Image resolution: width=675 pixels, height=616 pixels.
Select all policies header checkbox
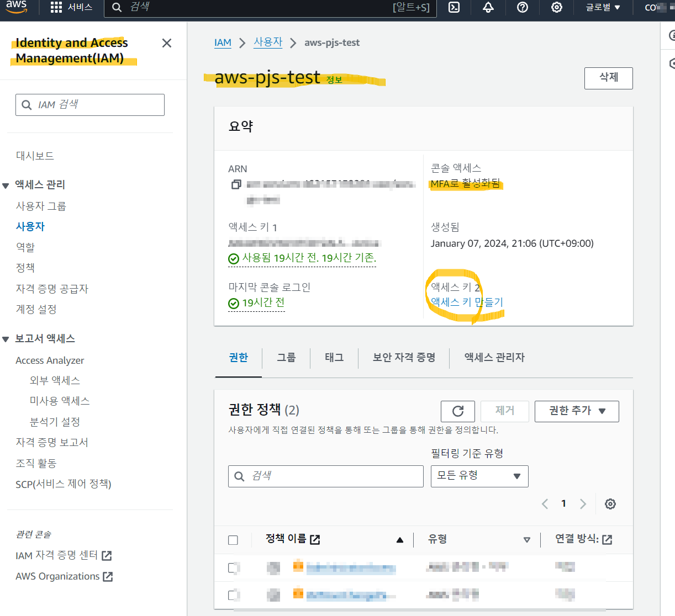coord(233,540)
